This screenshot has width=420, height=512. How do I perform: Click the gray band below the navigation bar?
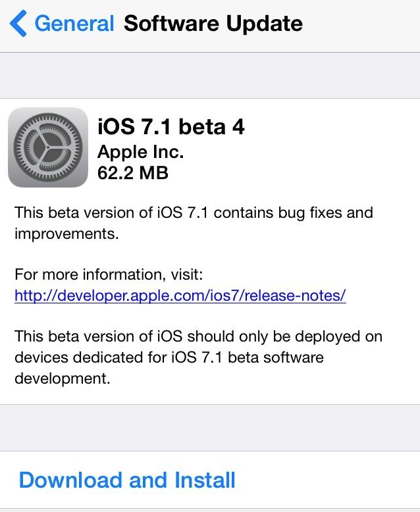point(210,75)
